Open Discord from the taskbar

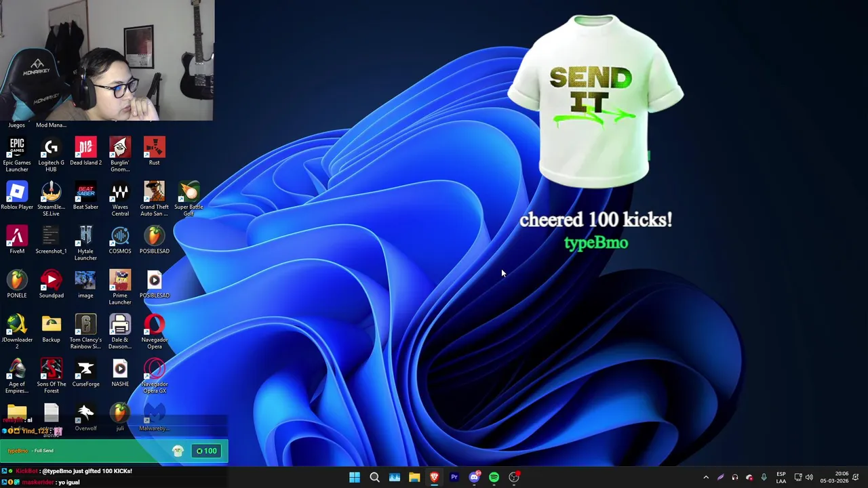click(474, 477)
